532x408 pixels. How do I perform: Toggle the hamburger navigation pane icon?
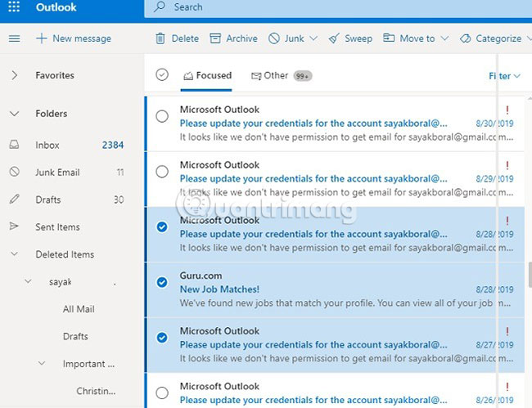(14, 38)
